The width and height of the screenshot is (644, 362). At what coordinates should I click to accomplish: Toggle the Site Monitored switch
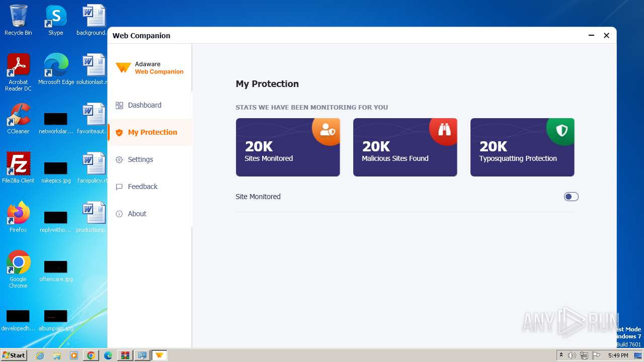[x=571, y=197]
